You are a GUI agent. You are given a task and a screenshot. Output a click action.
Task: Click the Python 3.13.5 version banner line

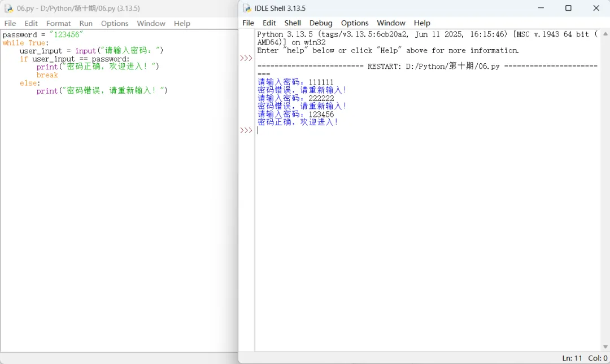(x=427, y=34)
